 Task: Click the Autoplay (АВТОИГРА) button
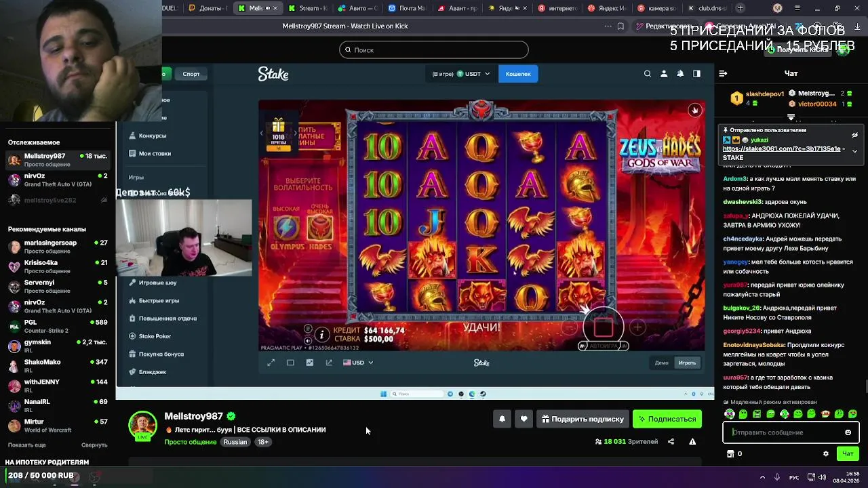(604, 346)
